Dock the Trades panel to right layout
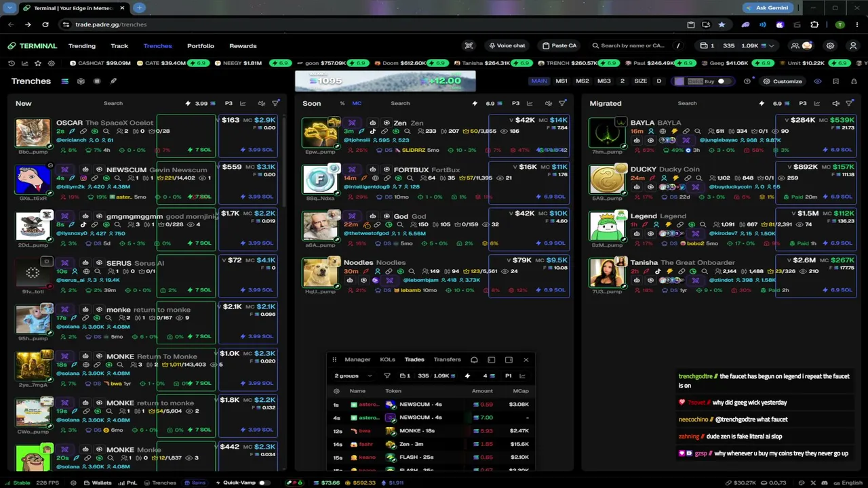The width and height of the screenshot is (868, 488). 509,360
